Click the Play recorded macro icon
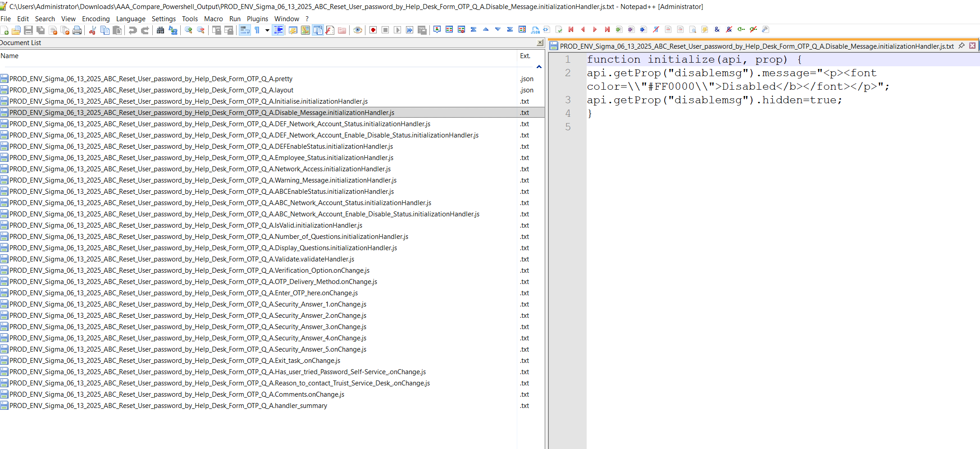 click(x=397, y=30)
